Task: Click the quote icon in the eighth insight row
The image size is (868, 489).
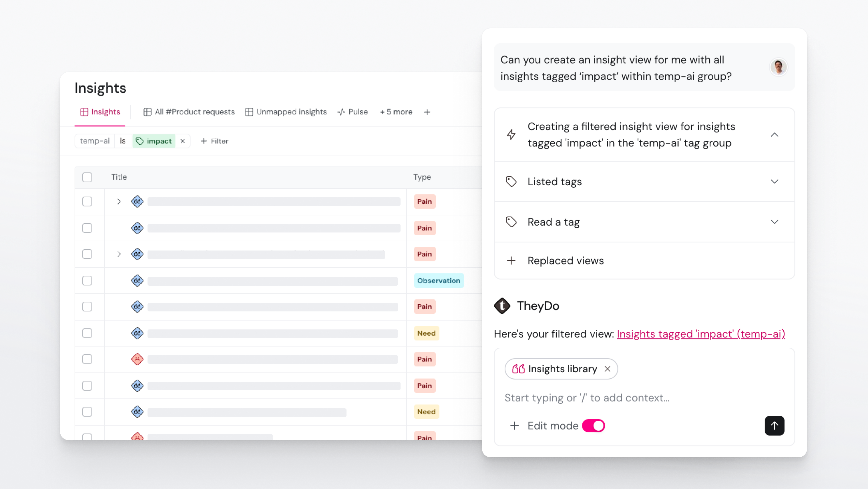Action: 137,386
